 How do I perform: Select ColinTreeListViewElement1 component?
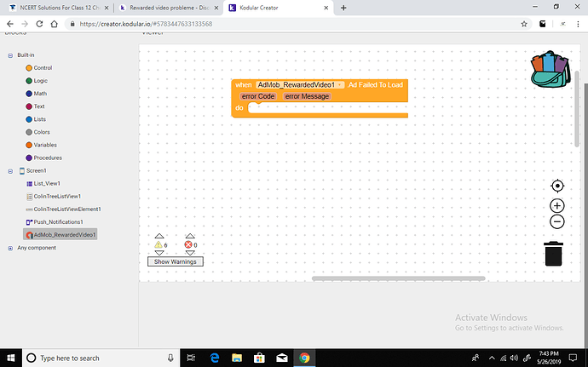64,209
